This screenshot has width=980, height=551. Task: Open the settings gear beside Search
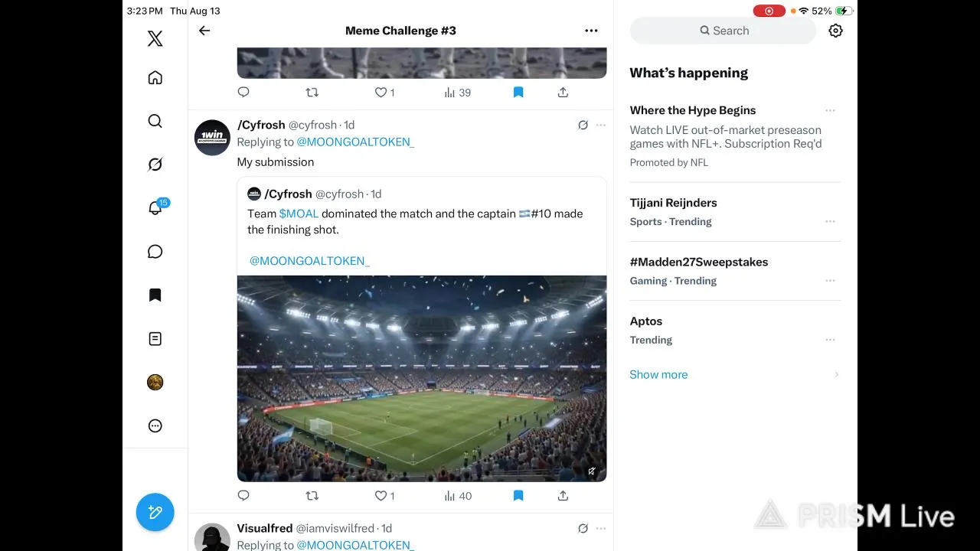[x=835, y=31]
